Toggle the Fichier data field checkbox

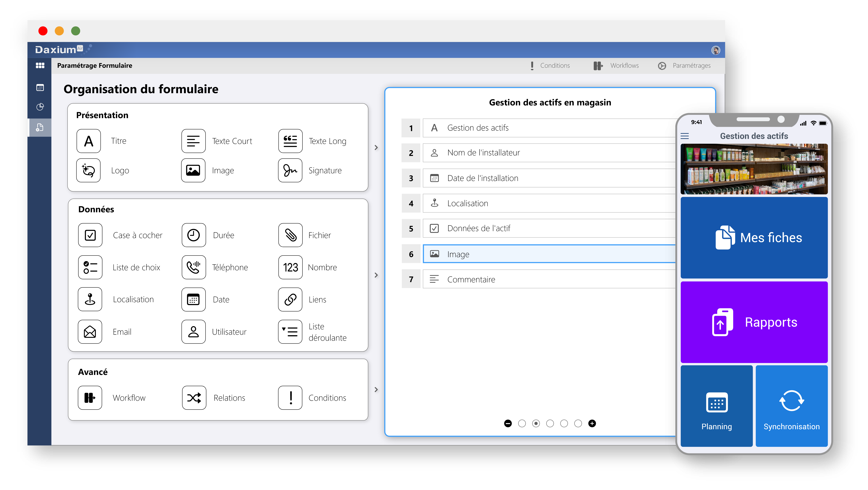[x=290, y=234]
